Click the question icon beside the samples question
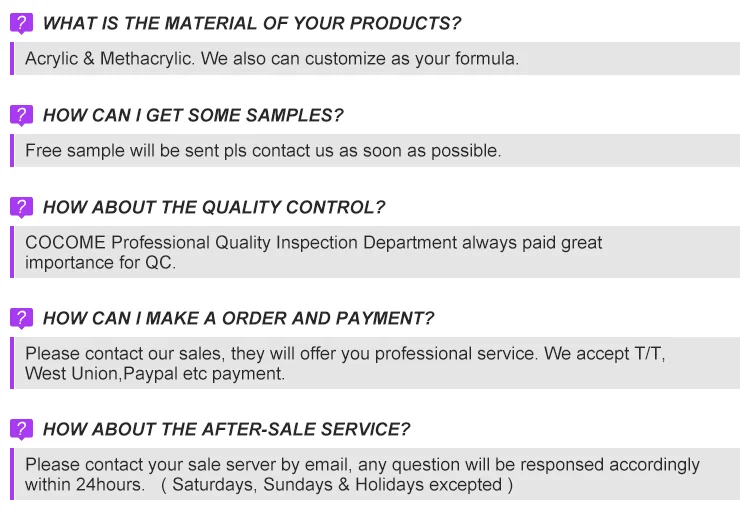Viewport: 750px width, 519px height. coord(21,115)
